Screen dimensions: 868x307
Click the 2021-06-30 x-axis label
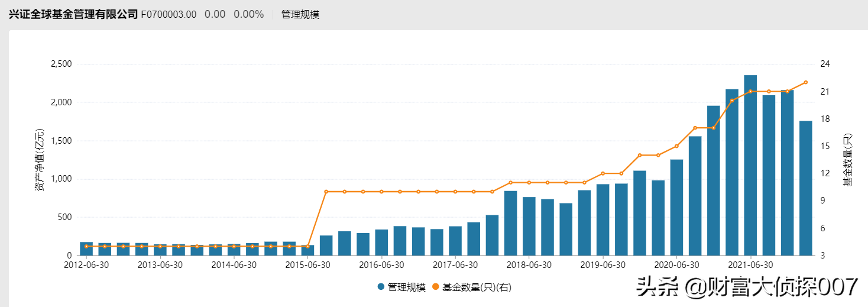coord(750,264)
